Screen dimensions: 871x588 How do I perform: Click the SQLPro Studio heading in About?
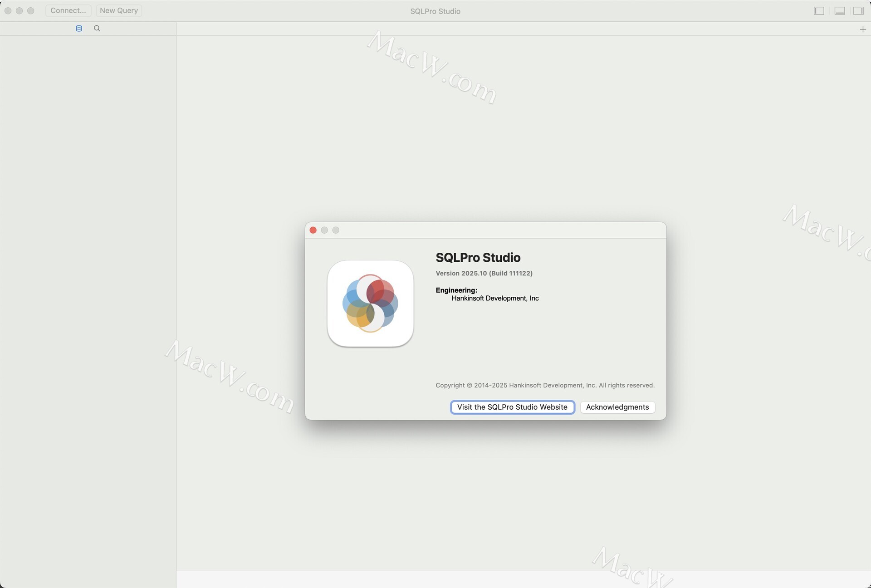tap(478, 257)
